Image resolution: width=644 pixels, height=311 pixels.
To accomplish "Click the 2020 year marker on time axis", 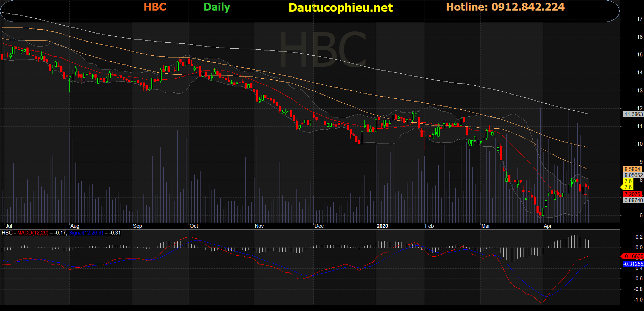I will click(x=382, y=226).
